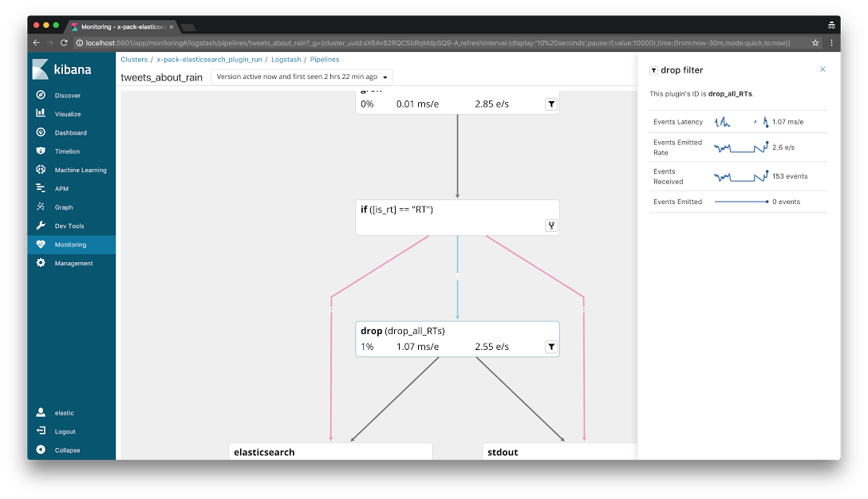The height and width of the screenshot is (499, 868).
Task: Open the Visualize bar chart icon
Action: 41,113
